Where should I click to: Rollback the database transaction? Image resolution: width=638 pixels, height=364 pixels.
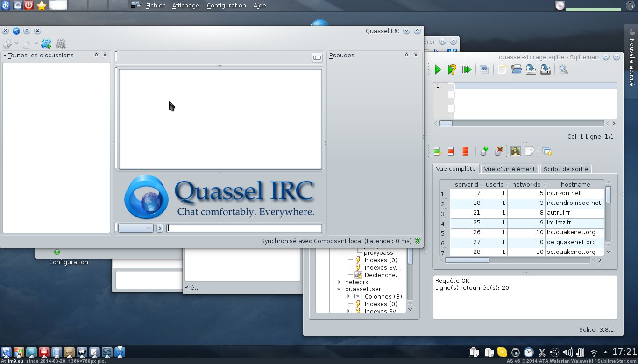[499, 151]
